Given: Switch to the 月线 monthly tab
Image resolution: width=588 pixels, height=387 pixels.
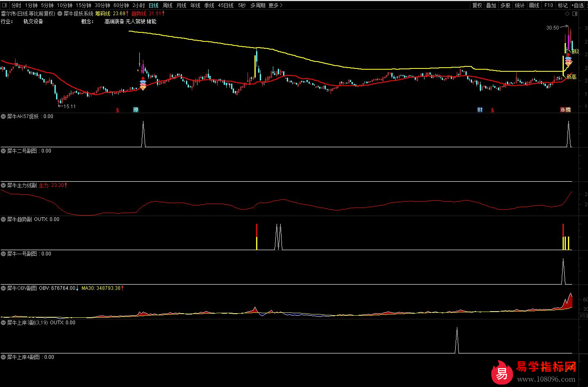Looking at the screenshot, I should 181,5.
